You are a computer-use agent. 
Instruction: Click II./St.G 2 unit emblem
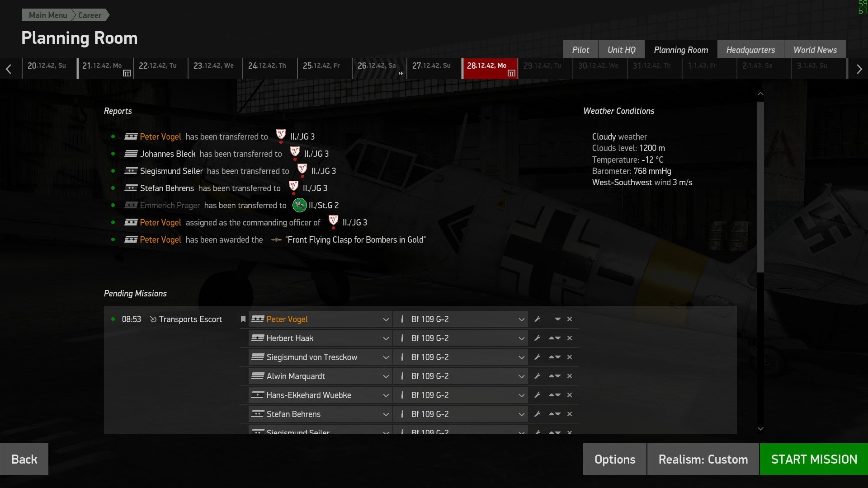pyautogui.click(x=299, y=205)
